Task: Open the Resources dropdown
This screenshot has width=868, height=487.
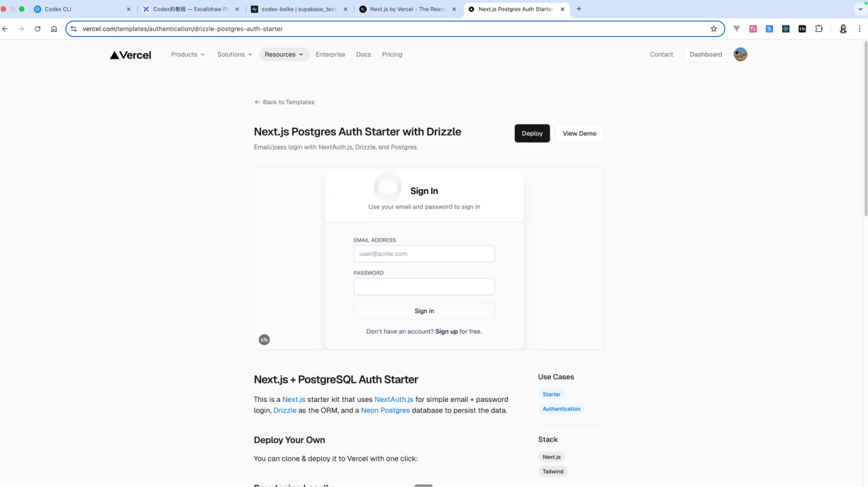Action: [x=284, y=55]
